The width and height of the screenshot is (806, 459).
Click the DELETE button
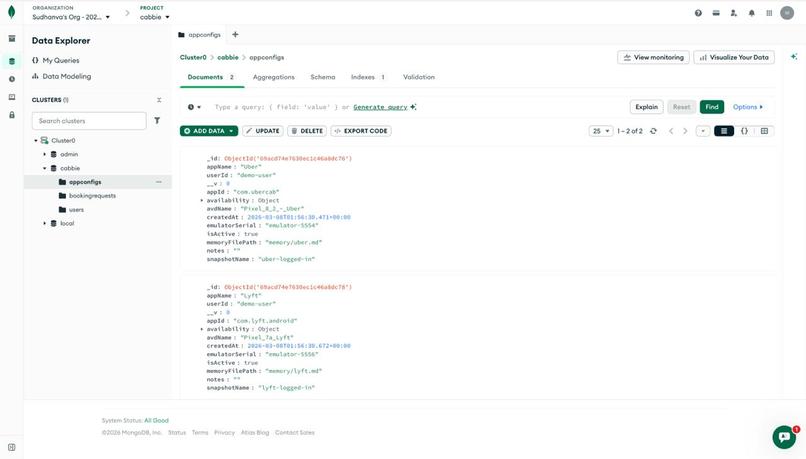click(x=307, y=131)
